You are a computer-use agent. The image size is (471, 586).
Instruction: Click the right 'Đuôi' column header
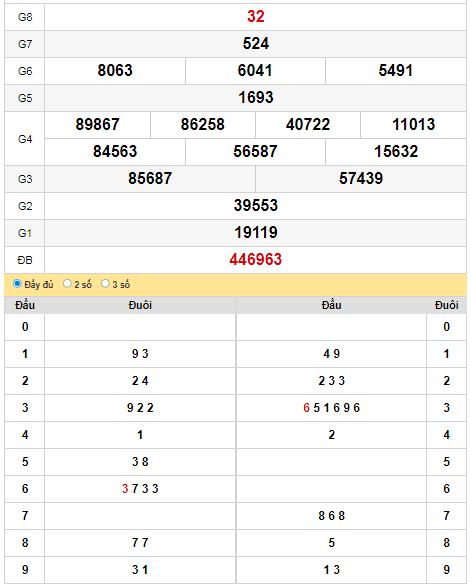click(446, 305)
